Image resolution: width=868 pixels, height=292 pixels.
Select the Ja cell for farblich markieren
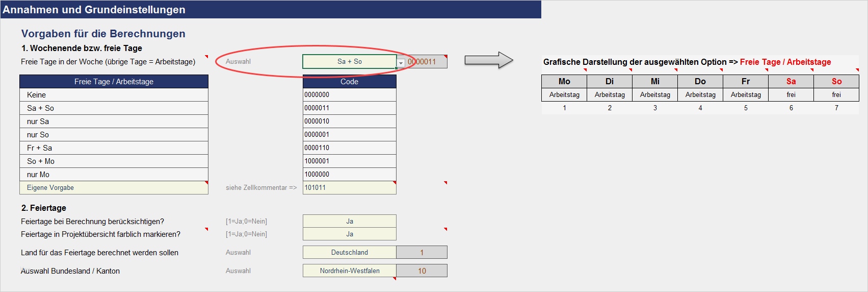pos(349,234)
